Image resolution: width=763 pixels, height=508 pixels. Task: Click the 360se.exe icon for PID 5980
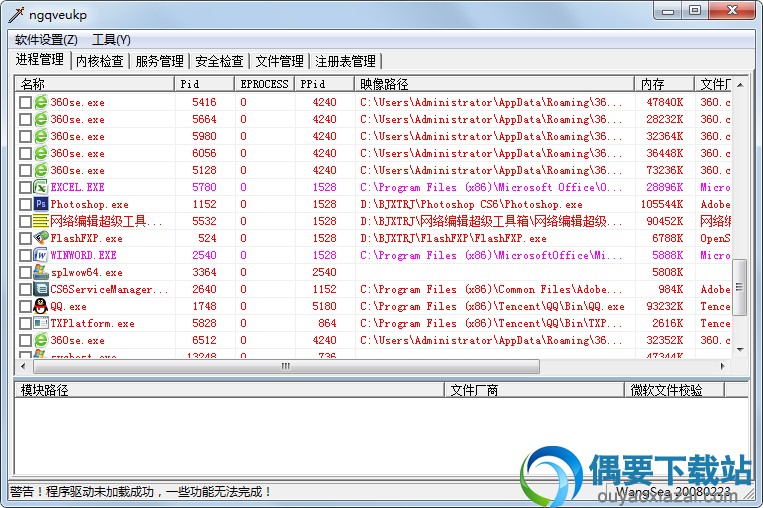[x=41, y=136]
